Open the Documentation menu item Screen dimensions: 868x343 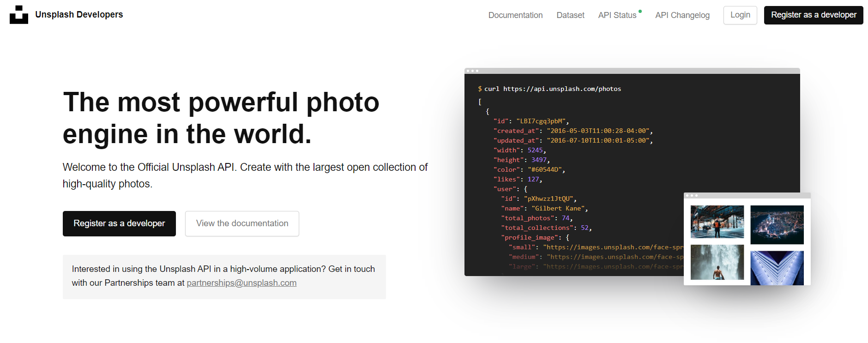[515, 15]
